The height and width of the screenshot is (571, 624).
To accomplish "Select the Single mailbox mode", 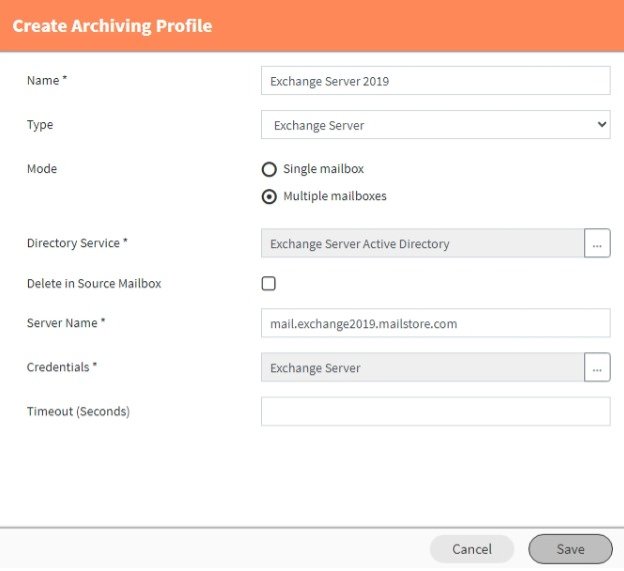I will click(x=269, y=170).
